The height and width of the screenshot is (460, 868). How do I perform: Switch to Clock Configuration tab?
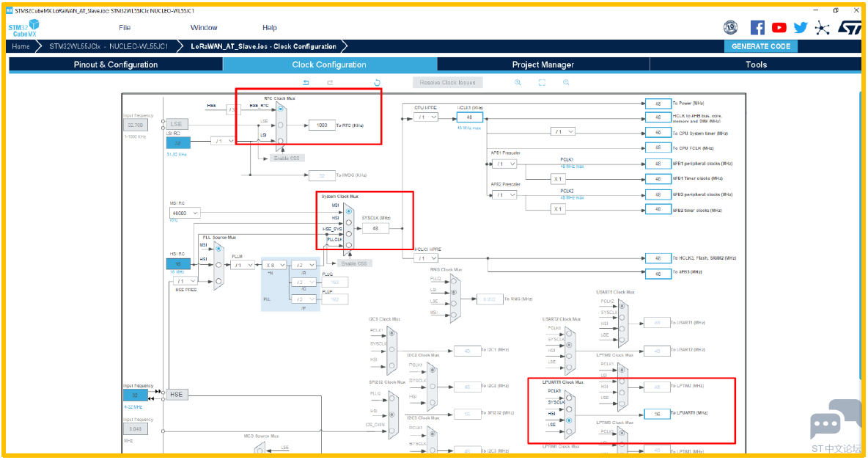(x=329, y=65)
